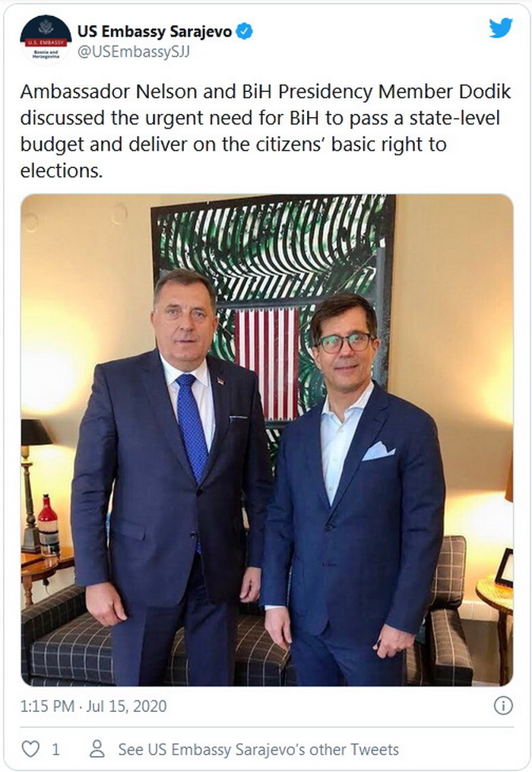Click the man with blue tie
The height and width of the screenshot is (772, 532).
pyautogui.click(x=171, y=478)
